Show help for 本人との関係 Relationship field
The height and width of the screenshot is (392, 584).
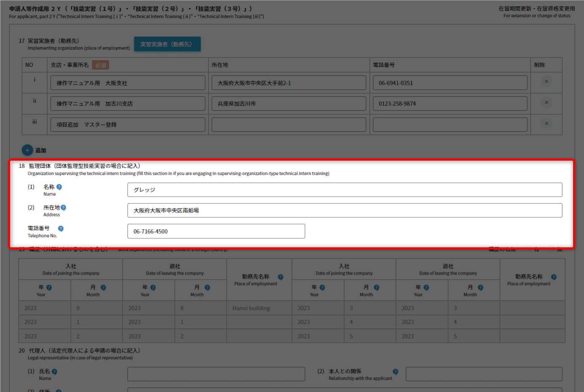tap(395, 372)
